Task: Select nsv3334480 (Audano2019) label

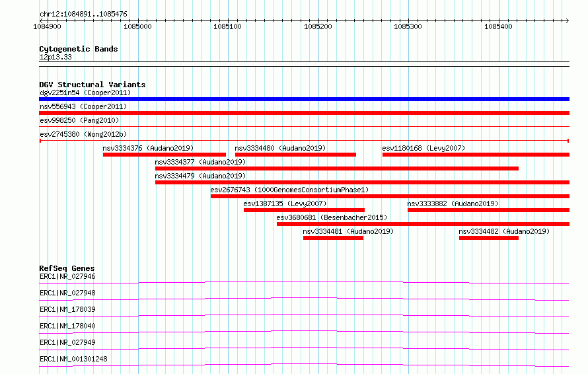Action: pyautogui.click(x=280, y=148)
